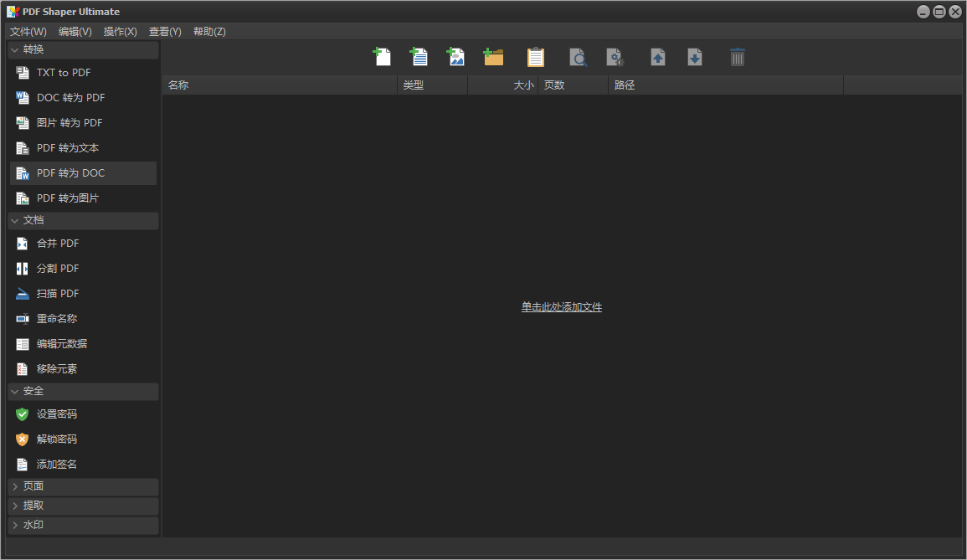Sort the list by 路径 column header

point(726,85)
